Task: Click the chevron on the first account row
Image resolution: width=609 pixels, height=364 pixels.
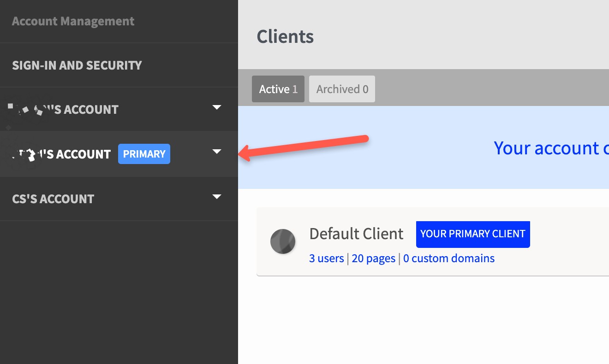Action: 217,107
